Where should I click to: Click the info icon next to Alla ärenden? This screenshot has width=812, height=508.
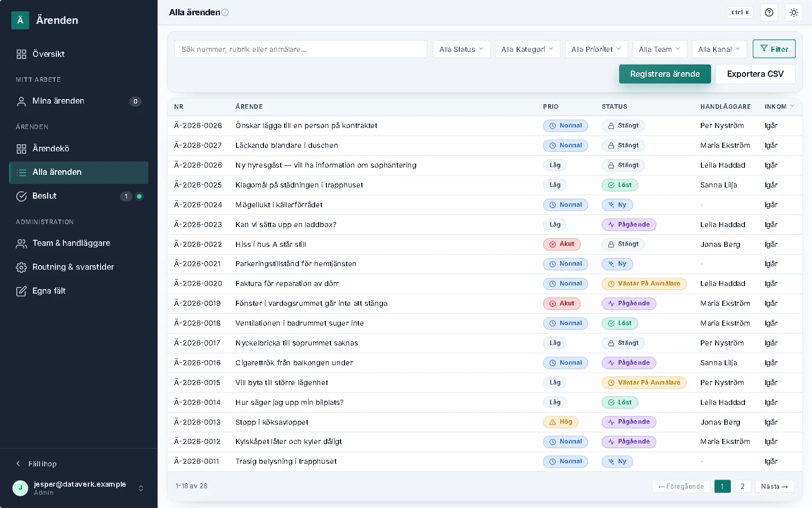[225, 13]
